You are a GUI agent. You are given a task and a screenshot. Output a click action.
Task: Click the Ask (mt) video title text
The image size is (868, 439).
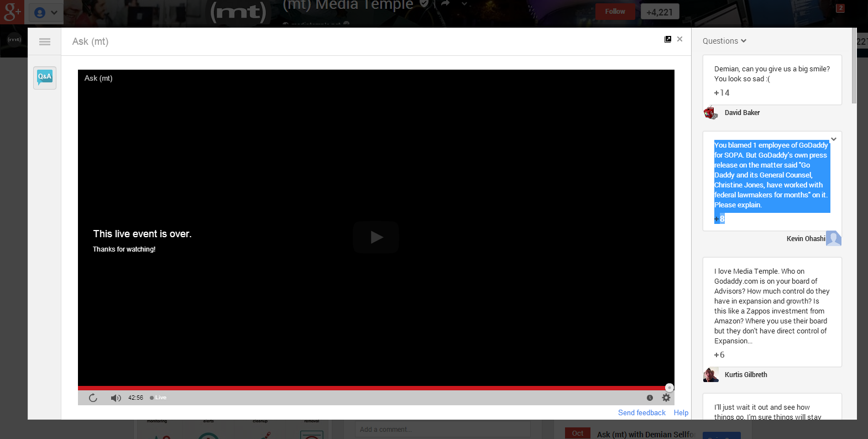tap(98, 79)
